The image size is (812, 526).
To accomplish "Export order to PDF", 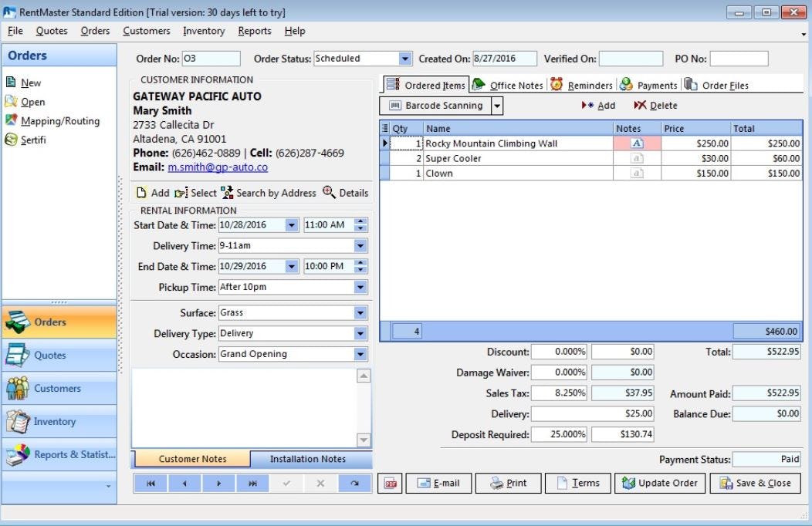I will coord(390,483).
